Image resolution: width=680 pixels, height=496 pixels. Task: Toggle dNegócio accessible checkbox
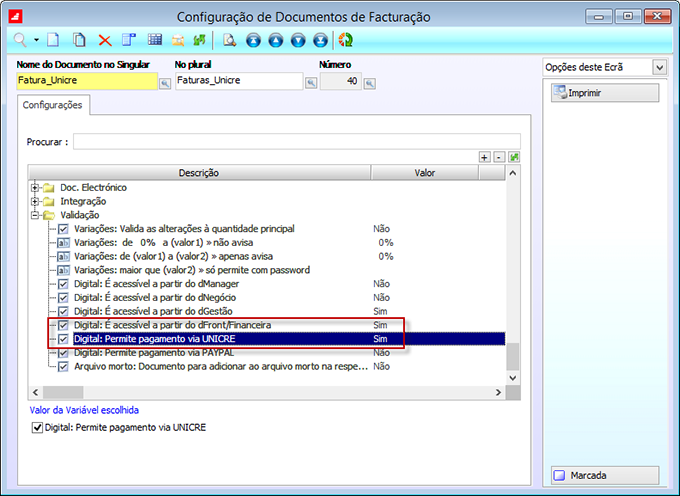point(63,298)
